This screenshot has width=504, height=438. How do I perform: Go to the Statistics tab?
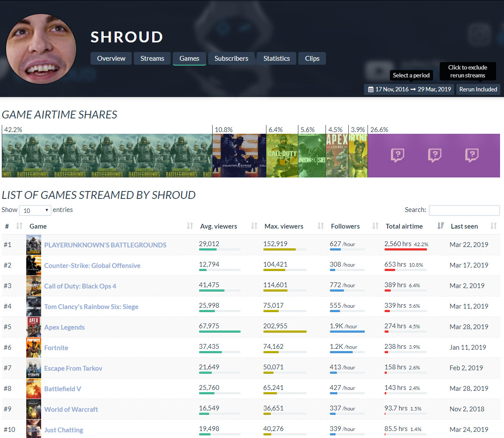coord(276,59)
